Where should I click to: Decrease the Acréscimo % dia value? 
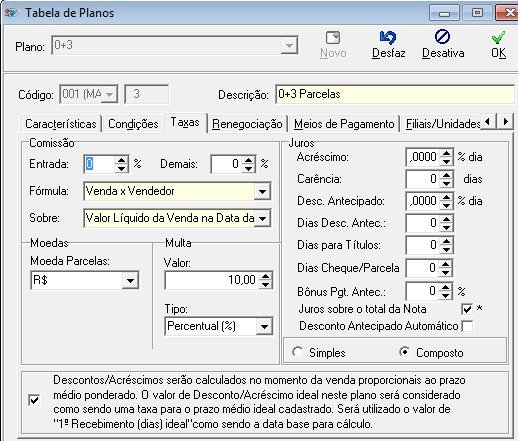pos(446,161)
